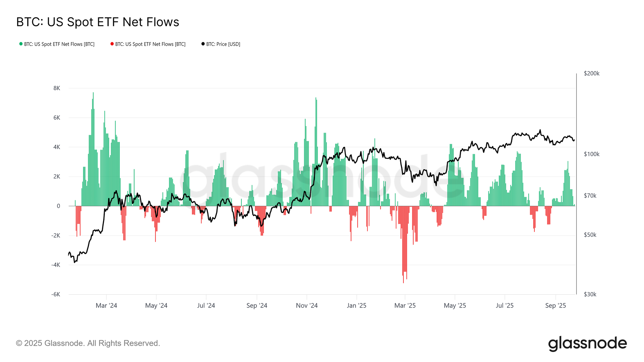The height and width of the screenshot is (362, 644).
Task: Click the $100k price axis label
Action: [592, 154]
